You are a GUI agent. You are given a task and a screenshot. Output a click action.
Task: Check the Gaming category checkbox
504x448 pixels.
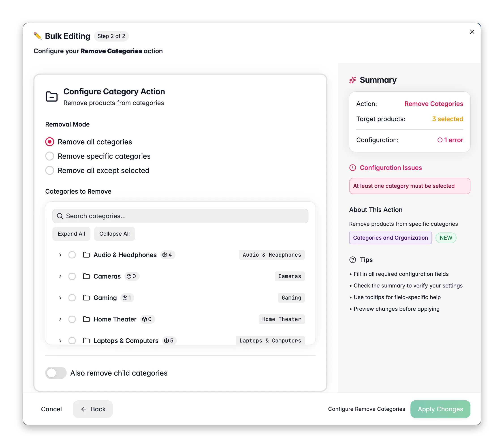[72, 298]
